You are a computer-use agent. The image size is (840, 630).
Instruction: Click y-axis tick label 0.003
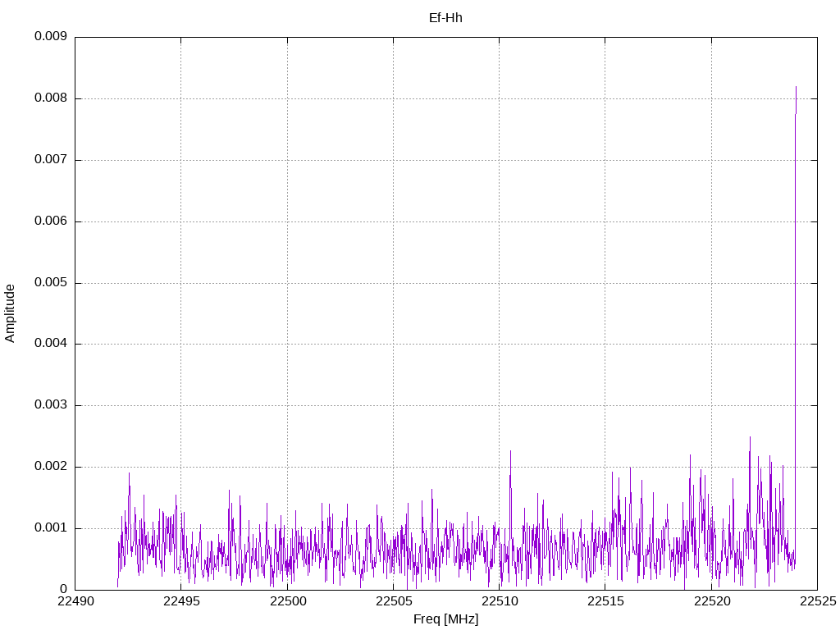click(x=51, y=405)
